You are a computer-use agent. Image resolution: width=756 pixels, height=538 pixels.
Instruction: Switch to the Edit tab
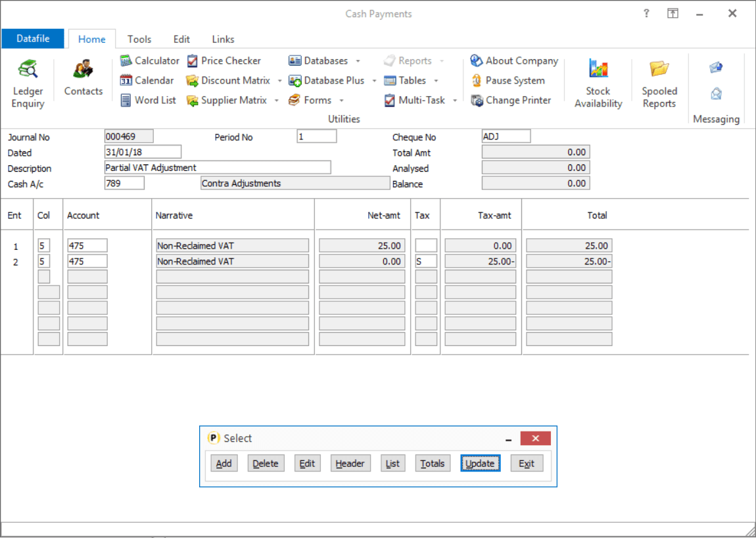pos(181,39)
